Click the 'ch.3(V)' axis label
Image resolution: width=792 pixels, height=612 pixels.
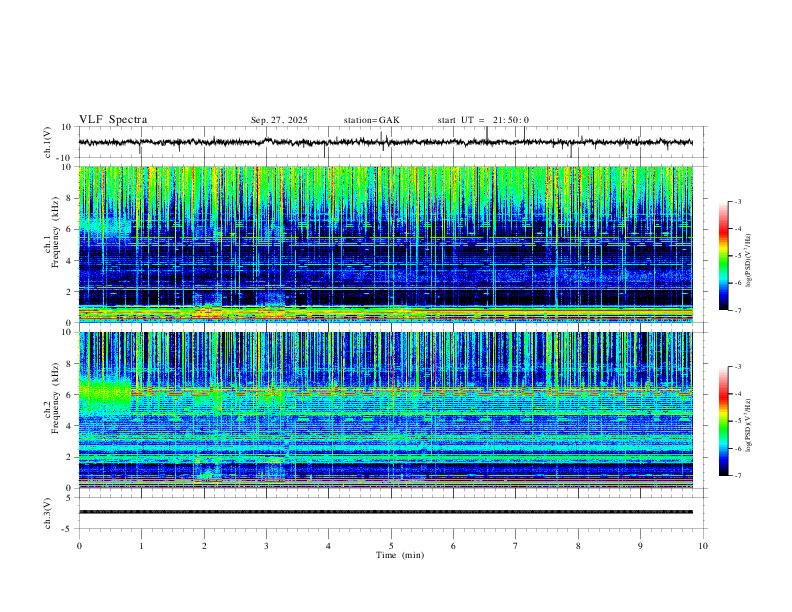pos(48,513)
